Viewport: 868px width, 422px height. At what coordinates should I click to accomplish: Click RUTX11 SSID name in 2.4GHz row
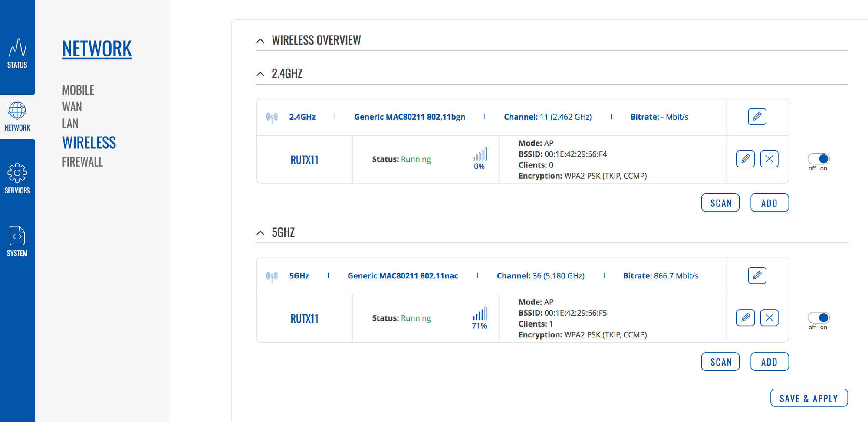(x=305, y=160)
